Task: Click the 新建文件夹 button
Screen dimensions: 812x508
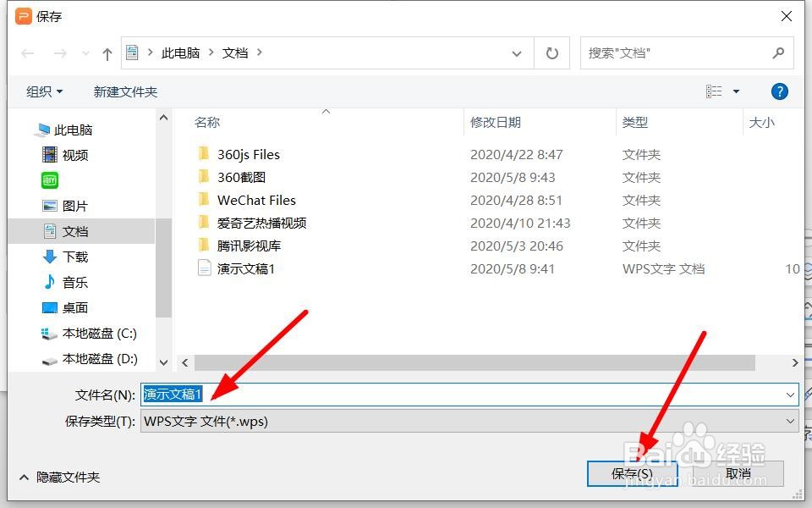Action: 124,91
